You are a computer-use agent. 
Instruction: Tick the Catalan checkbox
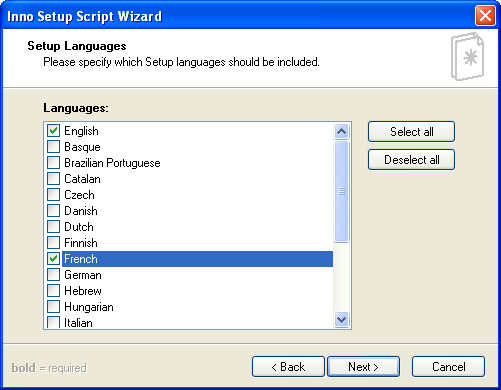(x=53, y=179)
